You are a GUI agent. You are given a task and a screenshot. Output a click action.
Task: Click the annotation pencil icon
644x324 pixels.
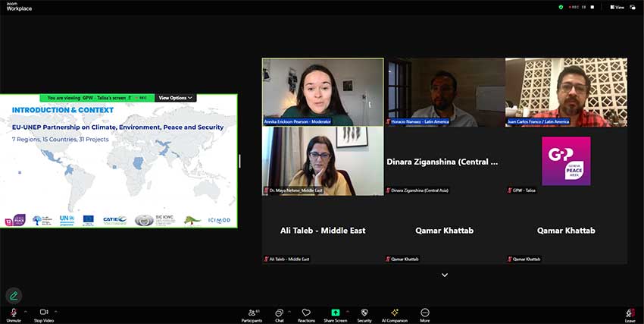(13, 296)
